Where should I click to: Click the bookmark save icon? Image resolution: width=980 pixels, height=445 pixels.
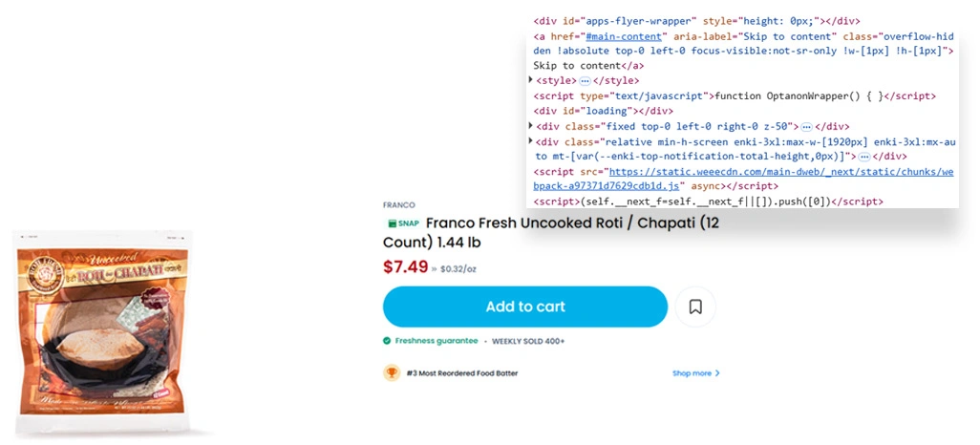coord(695,307)
